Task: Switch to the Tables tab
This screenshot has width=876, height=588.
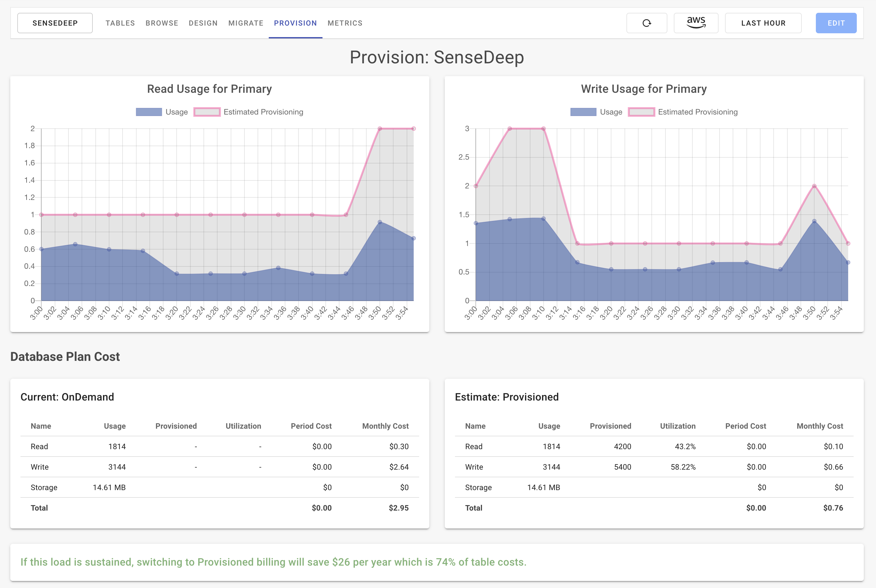Action: [x=120, y=23]
